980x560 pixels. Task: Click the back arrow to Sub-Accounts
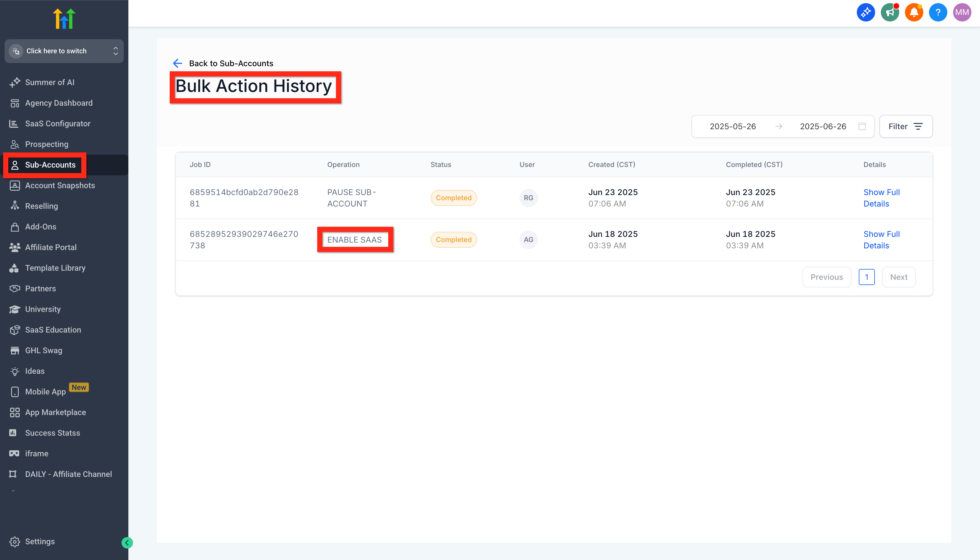coord(177,64)
